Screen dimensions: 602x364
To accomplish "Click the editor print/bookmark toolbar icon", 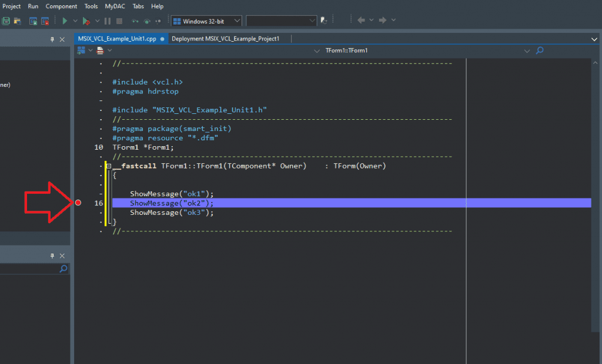I will point(100,50).
